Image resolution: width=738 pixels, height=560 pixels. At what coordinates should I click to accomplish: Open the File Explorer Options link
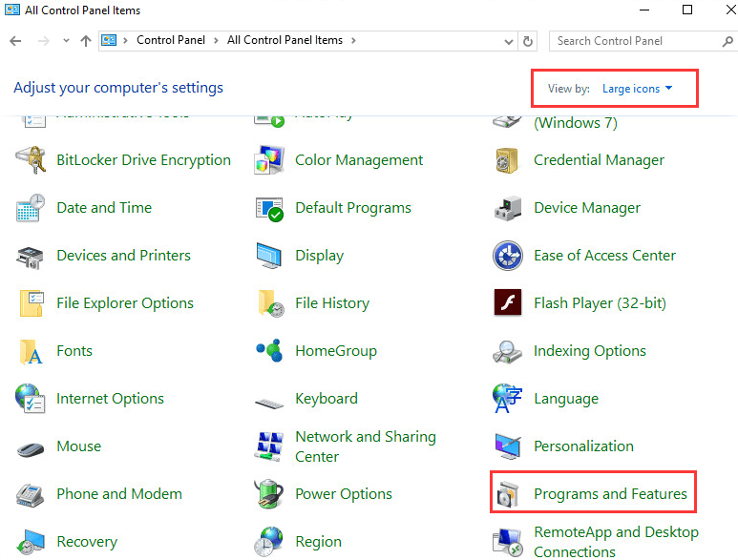(124, 303)
